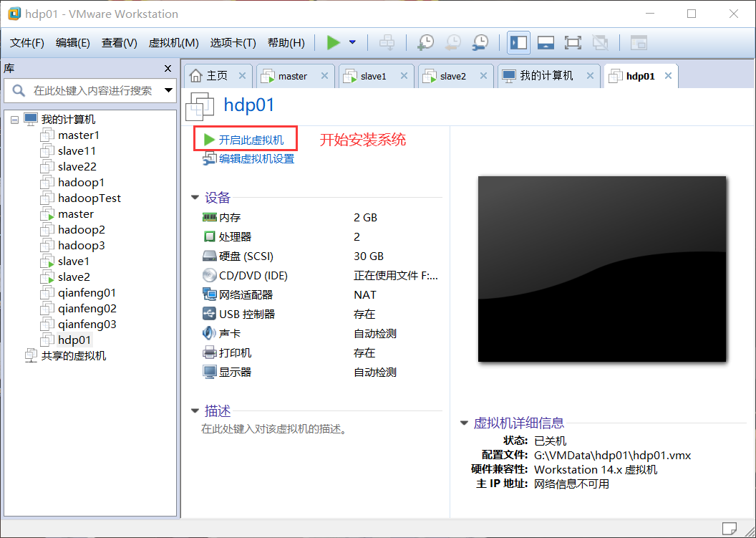Click the 硬盘 (SCSI) disk icon
This screenshot has height=538, width=756.
(209, 256)
